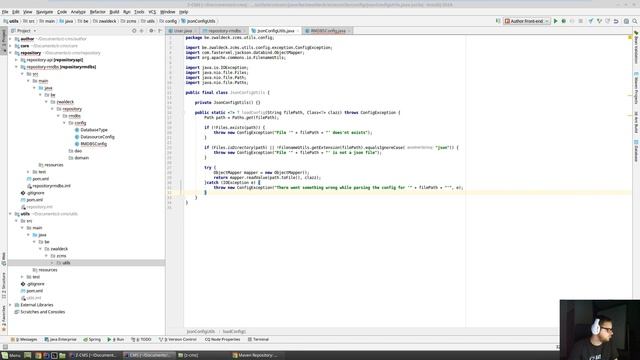640x360 pixels.
Task: Open Project panel settings gear
Action: (x=151, y=31)
